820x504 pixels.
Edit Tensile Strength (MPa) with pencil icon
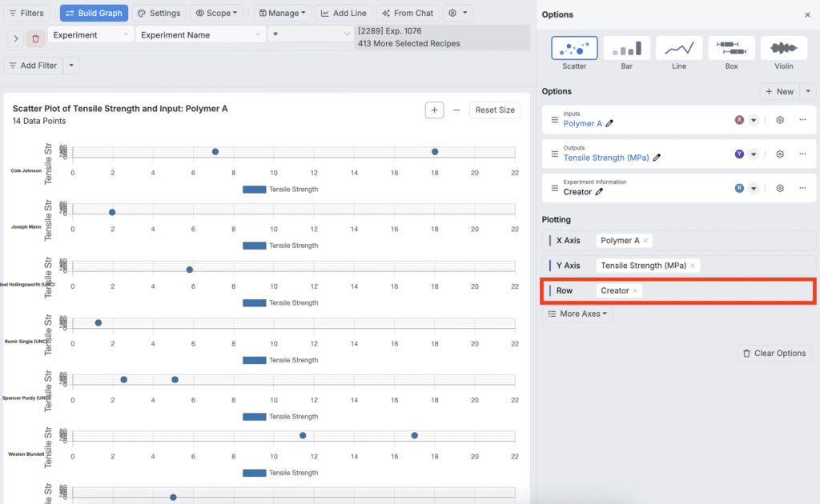[x=657, y=158]
